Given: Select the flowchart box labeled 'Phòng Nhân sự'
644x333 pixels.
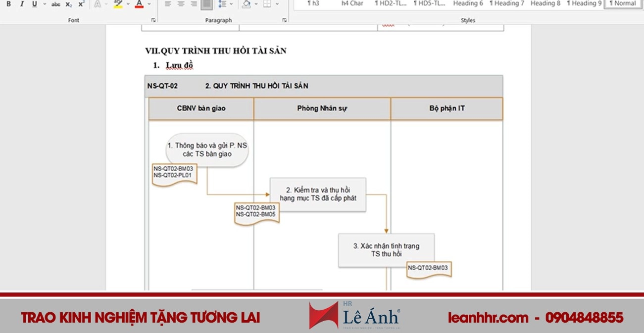Looking at the screenshot, I should click(322, 108).
